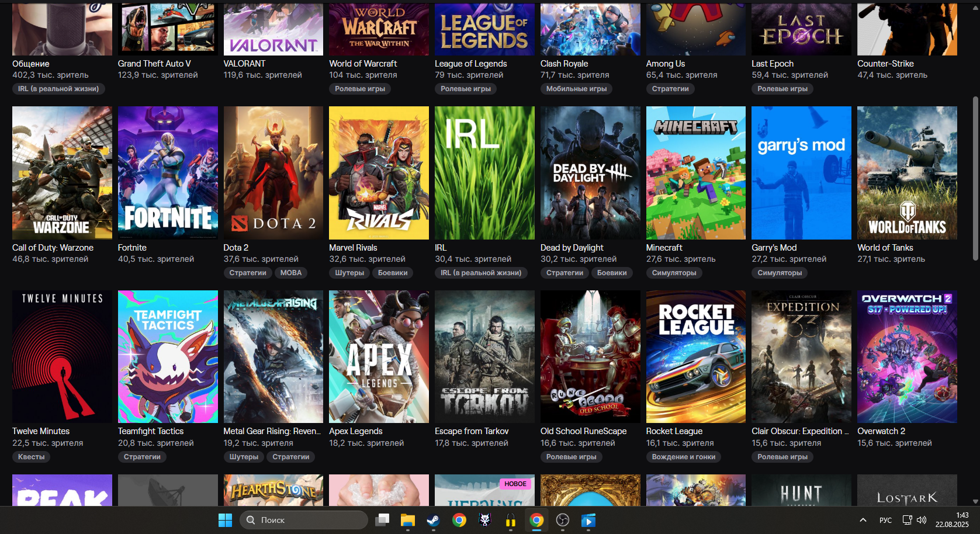The width and height of the screenshot is (980, 534).
Task: Open the garry's mod cover
Action: [x=801, y=173]
